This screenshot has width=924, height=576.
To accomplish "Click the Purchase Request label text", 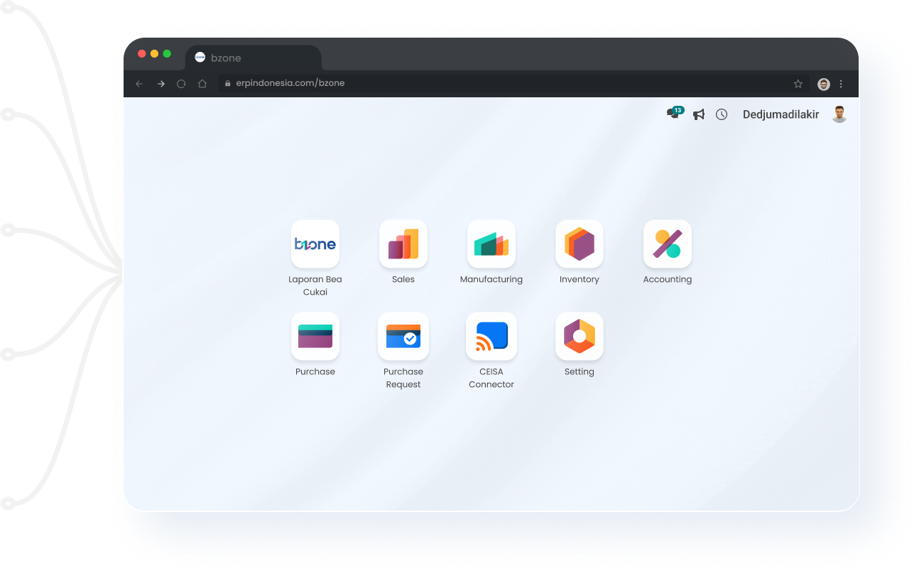I will (403, 378).
